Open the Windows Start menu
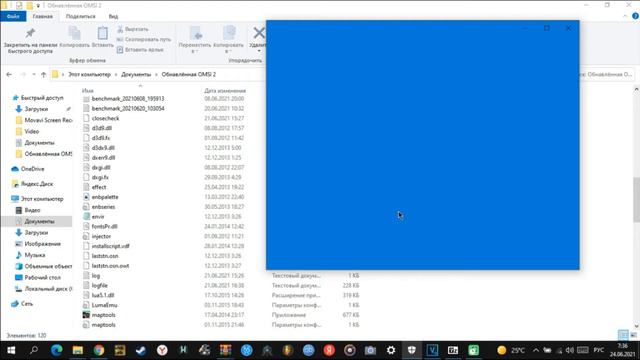Screen dimensions: 640x360 tap(11, 350)
